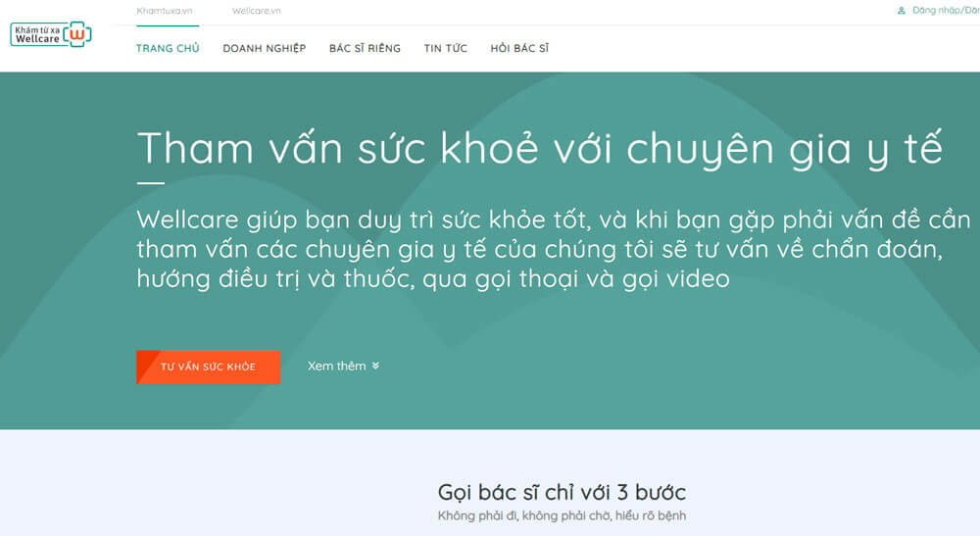Click the Tư vấn sức khỏe button
Screen dimensions: 980x536
pos(208,366)
